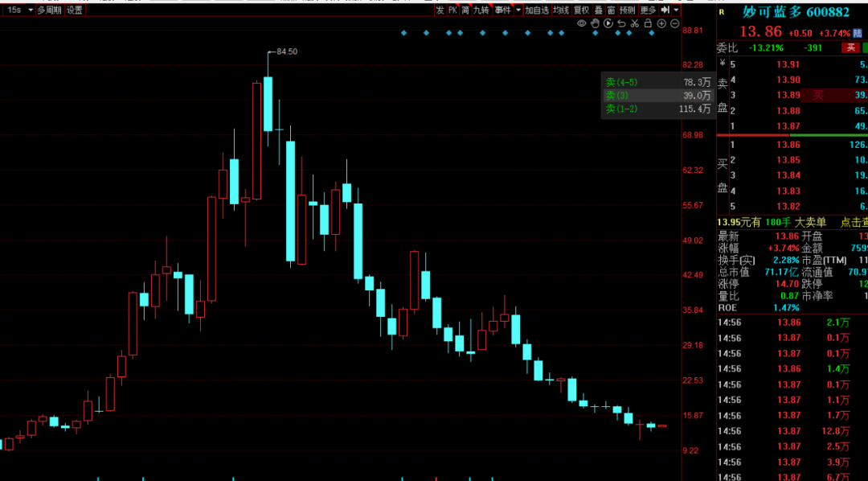Click the red 买 buy button beside 委比

pos(850,47)
